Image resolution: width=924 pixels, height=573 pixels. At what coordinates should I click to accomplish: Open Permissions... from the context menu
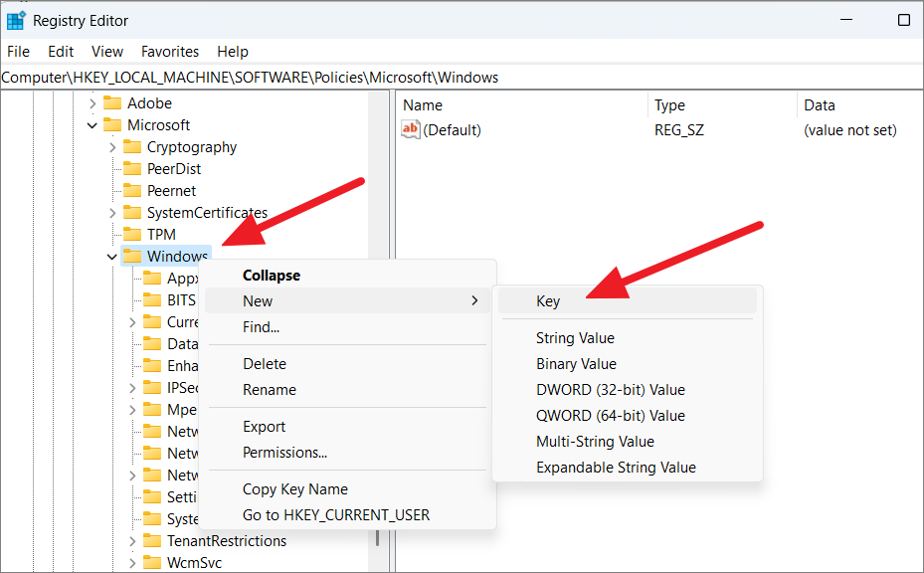(348, 453)
